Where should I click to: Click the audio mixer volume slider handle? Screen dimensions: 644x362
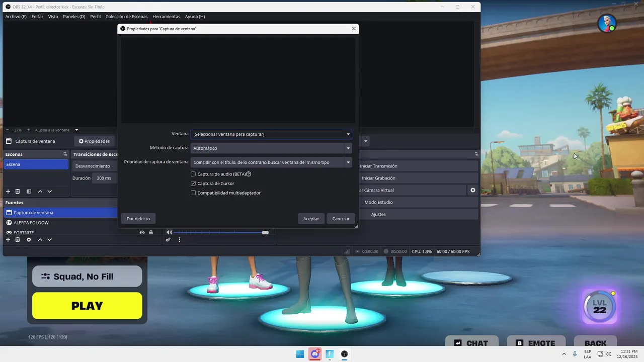tap(265, 232)
